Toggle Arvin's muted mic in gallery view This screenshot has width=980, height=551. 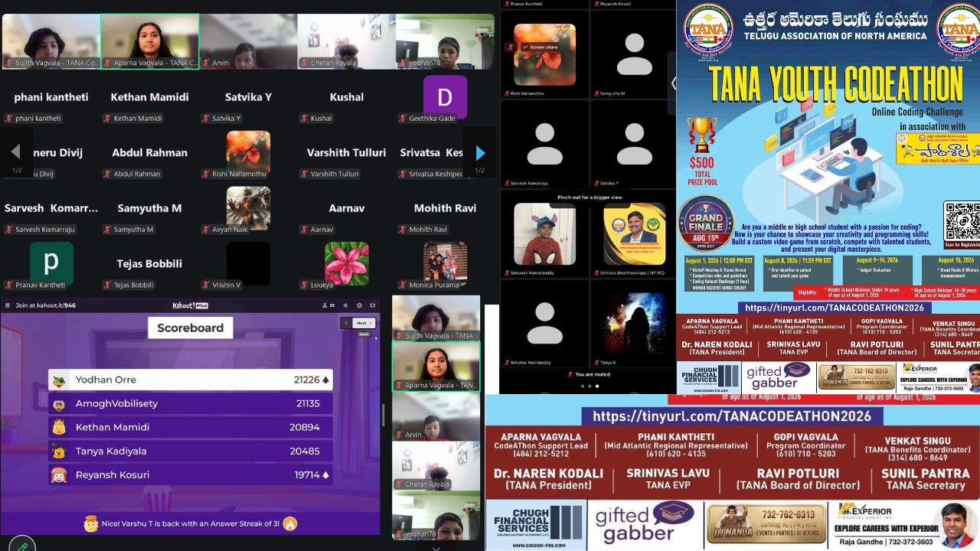pyautogui.click(x=206, y=63)
